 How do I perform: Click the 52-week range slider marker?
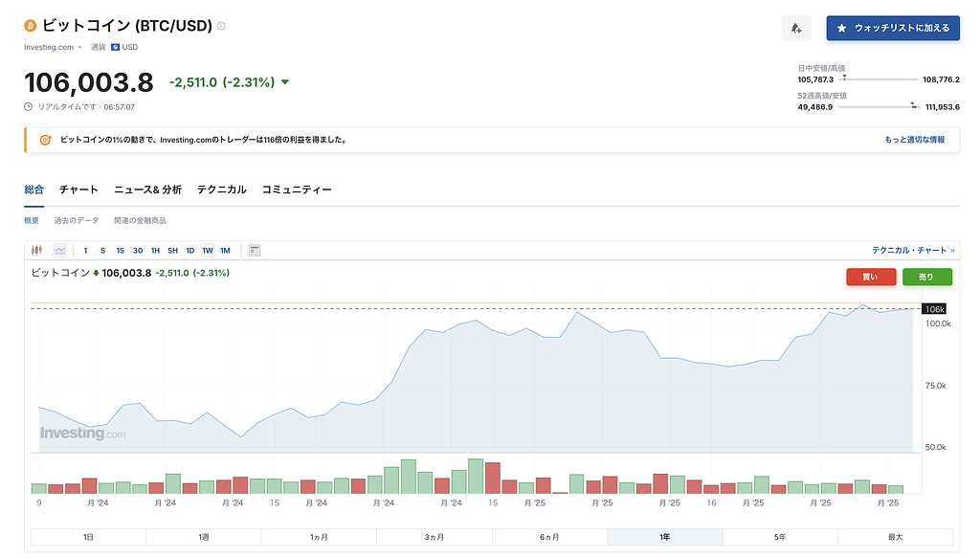click(913, 106)
